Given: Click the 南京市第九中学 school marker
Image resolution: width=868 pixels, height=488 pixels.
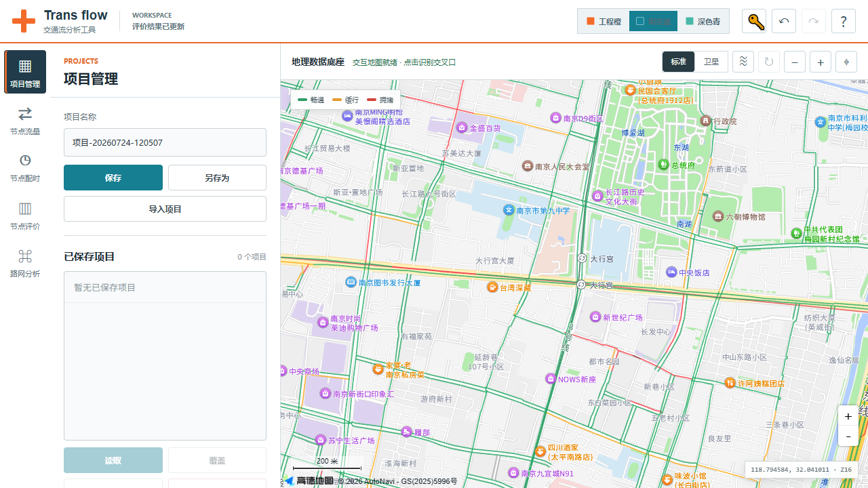Looking at the screenshot, I should coord(509,210).
